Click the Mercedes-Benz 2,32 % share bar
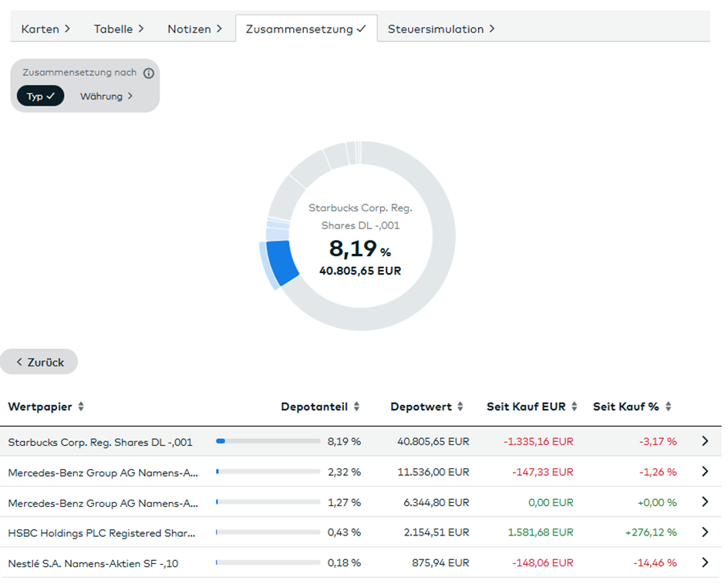This screenshot has height=584, width=728. [x=268, y=471]
